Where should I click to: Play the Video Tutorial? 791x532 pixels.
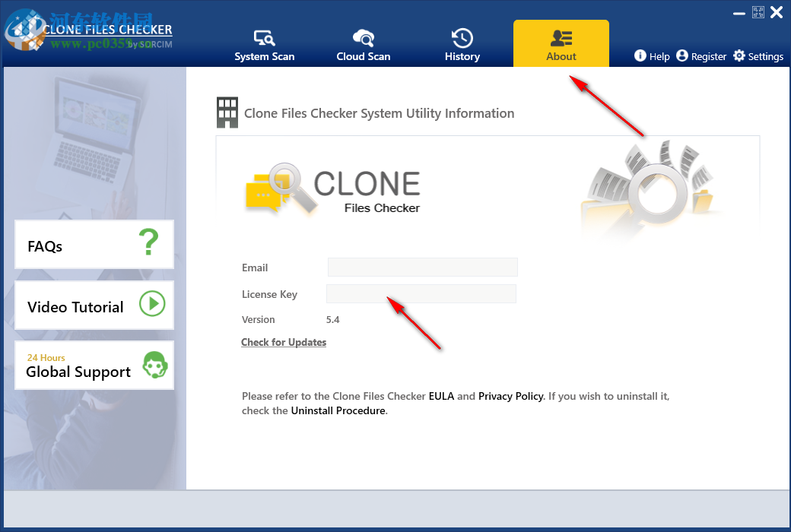tap(153, 304)
